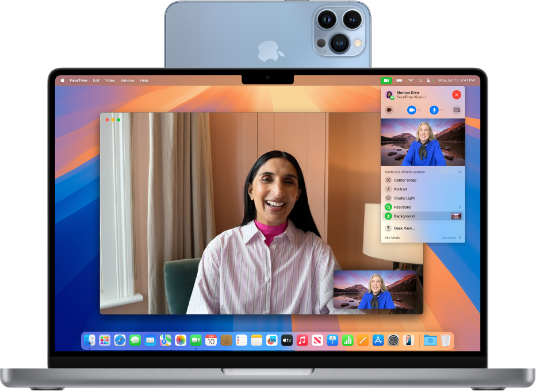536x392 pixels.
Task: Open the Window menu in FaceTime
Action: point(127,80)
